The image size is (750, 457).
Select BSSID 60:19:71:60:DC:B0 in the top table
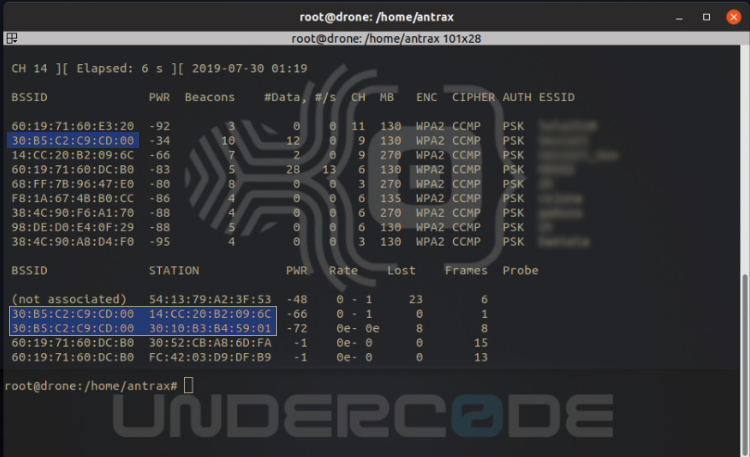[x=73, y=169]
